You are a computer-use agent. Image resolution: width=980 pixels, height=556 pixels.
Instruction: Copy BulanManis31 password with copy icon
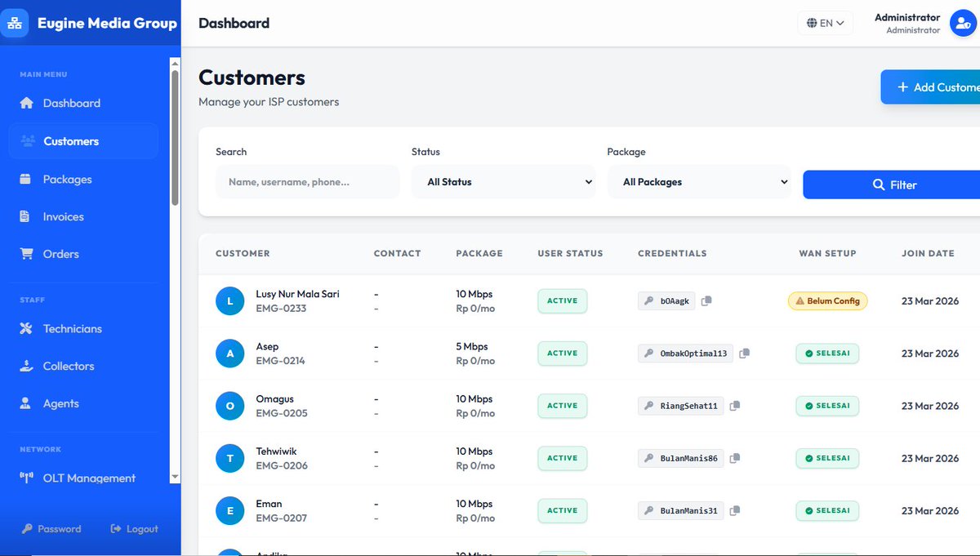pyautogui.click(x=735, y=510)
